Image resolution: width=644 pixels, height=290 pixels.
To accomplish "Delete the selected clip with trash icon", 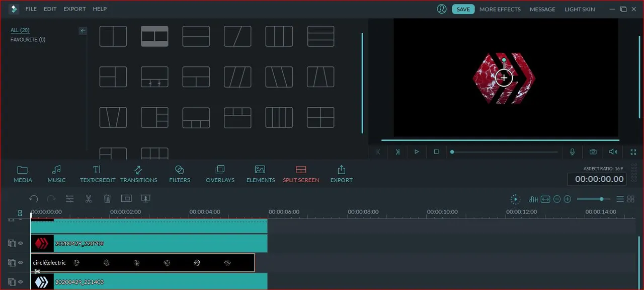I will [107, 199].
